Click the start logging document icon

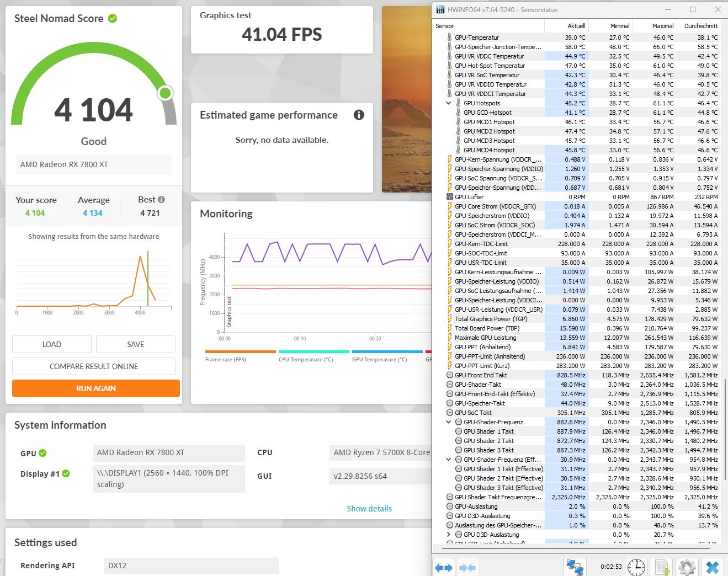click(662, 567)
